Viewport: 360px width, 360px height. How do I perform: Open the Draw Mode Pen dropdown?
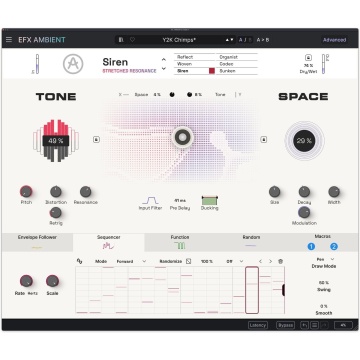point(325,259)
